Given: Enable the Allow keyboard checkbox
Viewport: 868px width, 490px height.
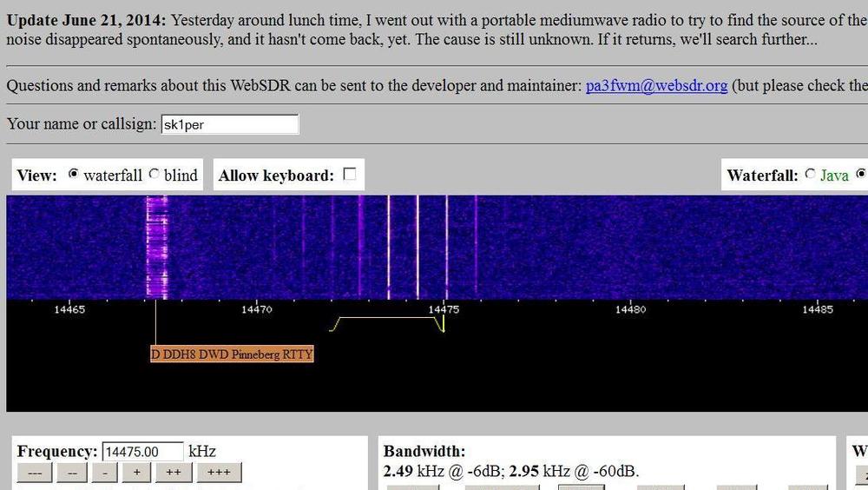Looking at the screenshot, I should (349, 174).
